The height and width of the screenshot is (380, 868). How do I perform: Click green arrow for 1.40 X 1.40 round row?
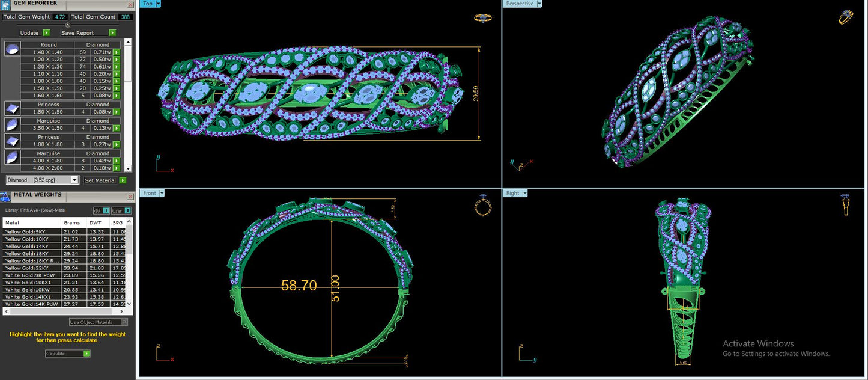tap(117, 52)
